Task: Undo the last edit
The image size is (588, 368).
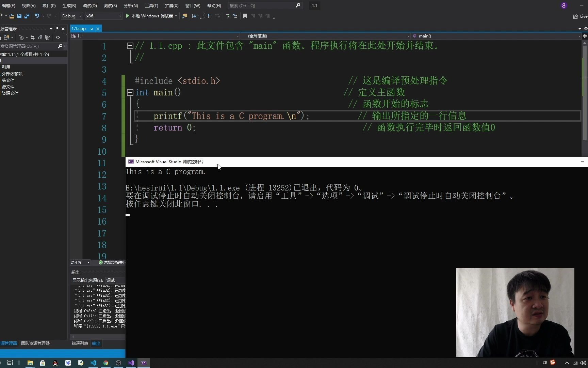Action: coord(37,16)
